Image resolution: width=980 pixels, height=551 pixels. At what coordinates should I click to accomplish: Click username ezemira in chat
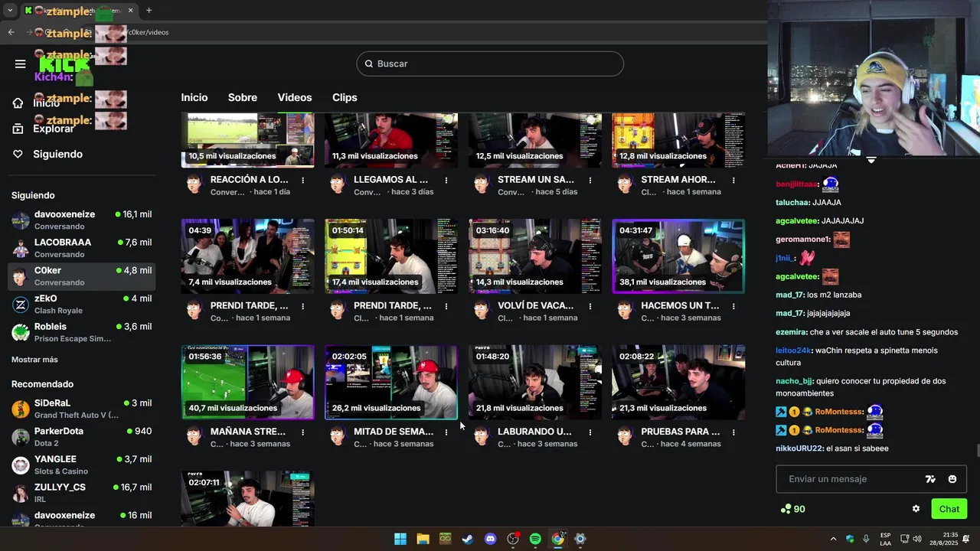pyautogui.click(x=792, y=332)
